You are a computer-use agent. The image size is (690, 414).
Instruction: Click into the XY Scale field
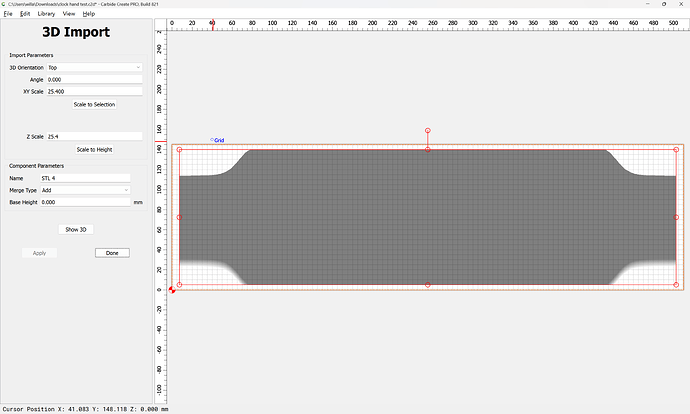coord(93,91)
